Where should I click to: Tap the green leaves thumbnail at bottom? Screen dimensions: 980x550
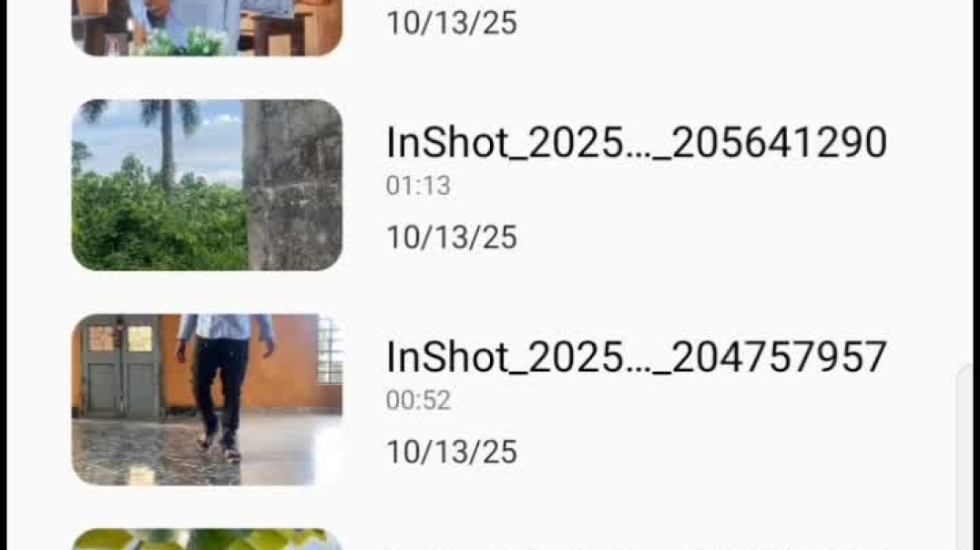(207, 539)
